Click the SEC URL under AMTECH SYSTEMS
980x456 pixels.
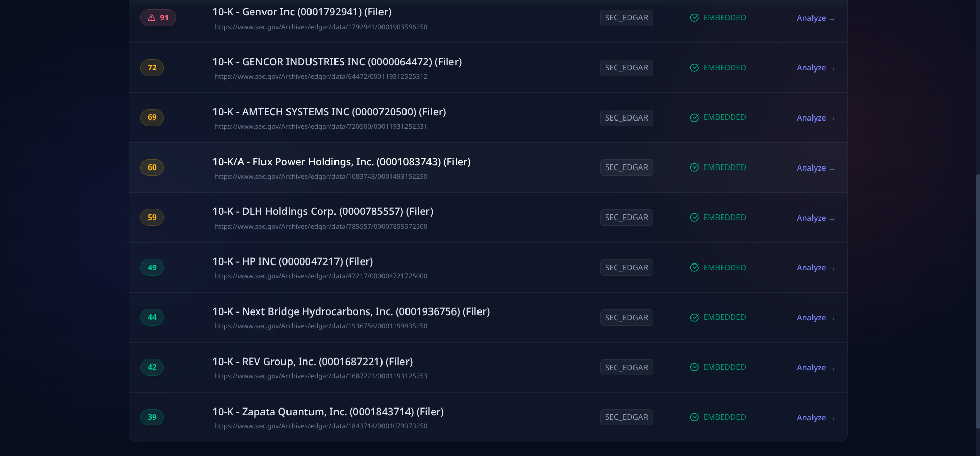[x=321, y=126]
